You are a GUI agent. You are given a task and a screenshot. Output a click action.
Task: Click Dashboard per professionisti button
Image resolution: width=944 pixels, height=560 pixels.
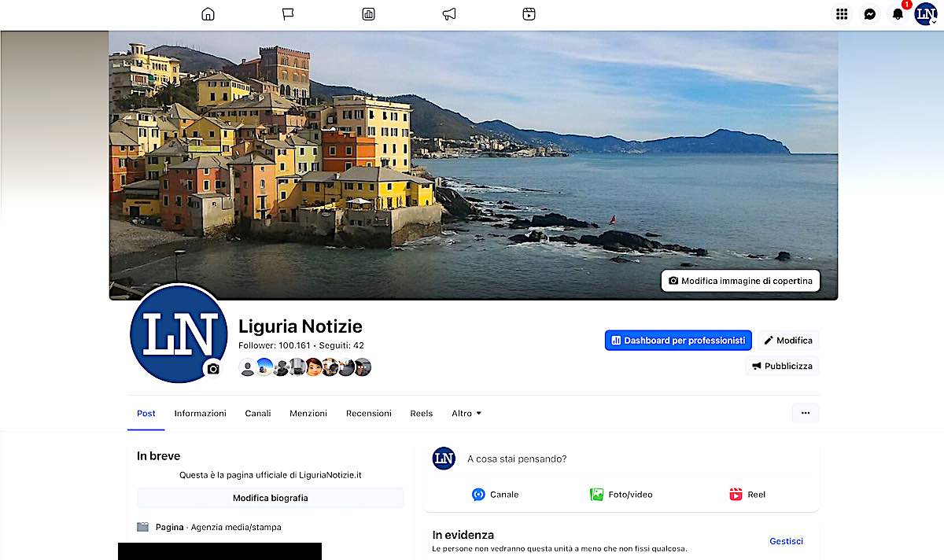pos(678,341)
